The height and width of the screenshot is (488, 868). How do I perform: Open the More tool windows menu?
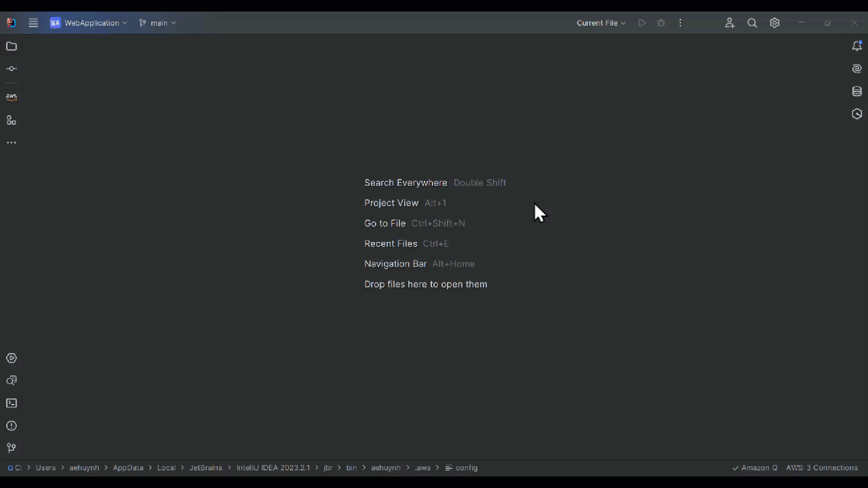(11, 142)
